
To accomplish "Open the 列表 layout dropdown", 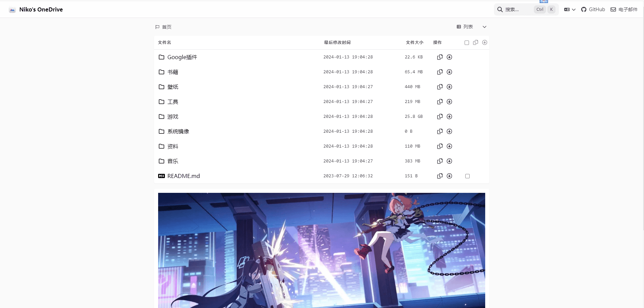I will [x=471, y=27].
